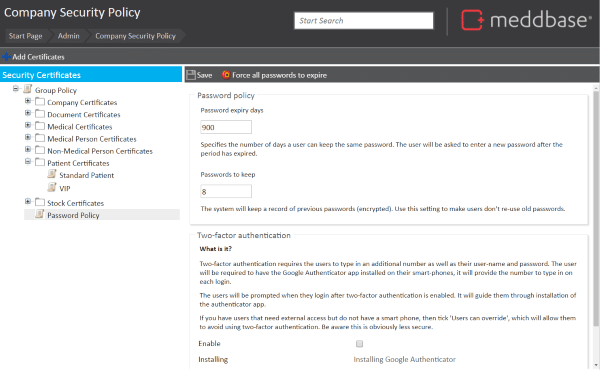The image size is (600, 370).
Task: Select Medical Person Certificates tree item
Action: [x=92, y=139]
